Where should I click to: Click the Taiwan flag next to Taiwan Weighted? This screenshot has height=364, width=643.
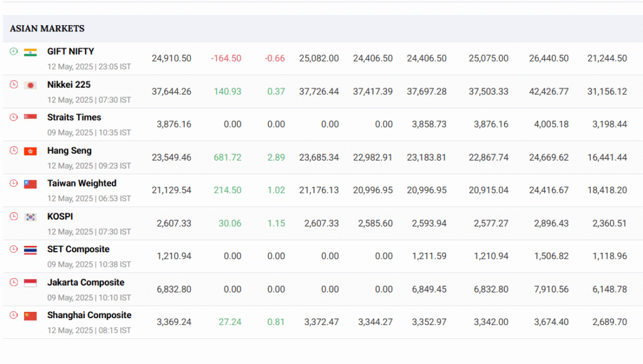(x=30, y=184)
